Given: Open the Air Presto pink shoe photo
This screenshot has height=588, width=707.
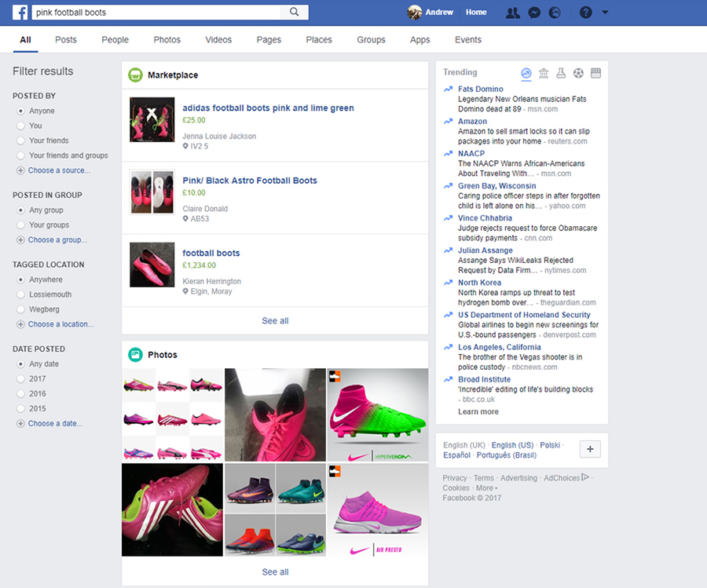Looking at the screenshot, I should click(377, 510).
